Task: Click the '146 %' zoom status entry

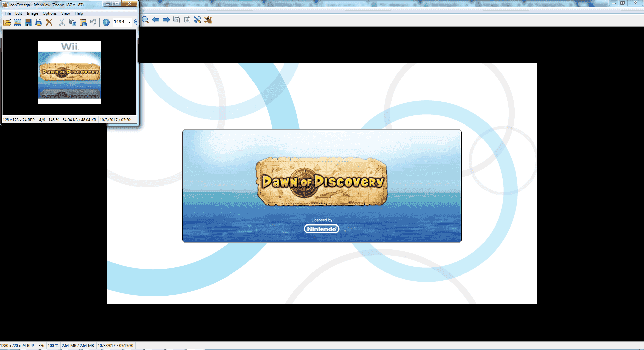Action: [54, 120]
